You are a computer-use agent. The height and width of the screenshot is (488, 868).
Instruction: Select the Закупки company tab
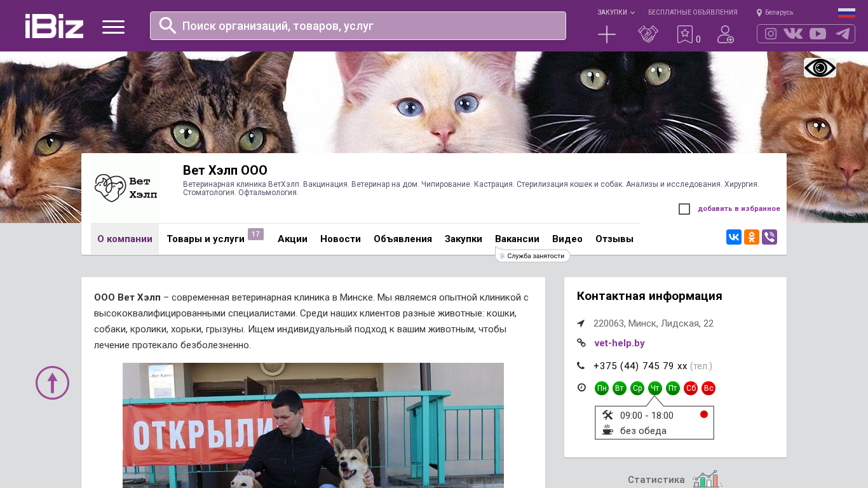pos(463,239)
